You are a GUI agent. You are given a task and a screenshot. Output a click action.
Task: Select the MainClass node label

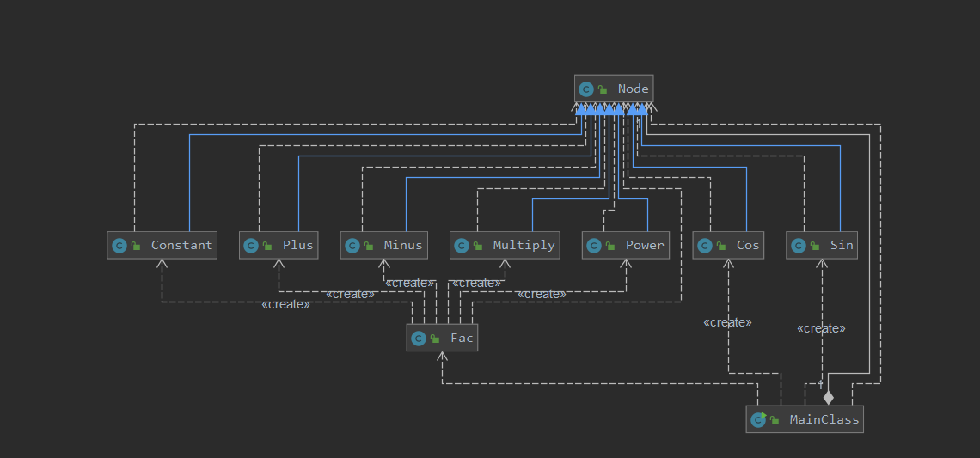tap(824, 419)
